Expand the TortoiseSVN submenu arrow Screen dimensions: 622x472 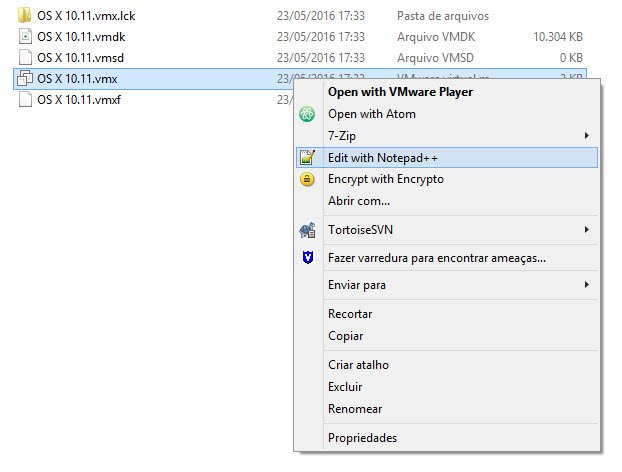pyautogui.click(x=586, y=230)
